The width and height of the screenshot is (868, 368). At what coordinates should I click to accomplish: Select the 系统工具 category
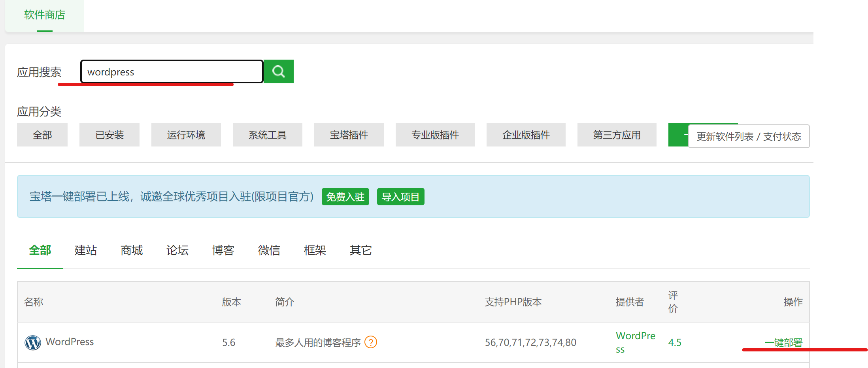267,135
